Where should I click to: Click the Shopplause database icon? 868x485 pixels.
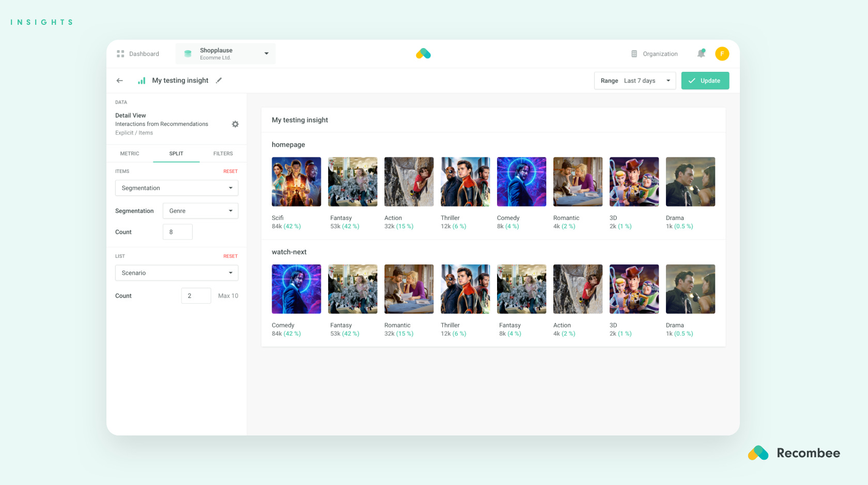(x=188, y=54)
